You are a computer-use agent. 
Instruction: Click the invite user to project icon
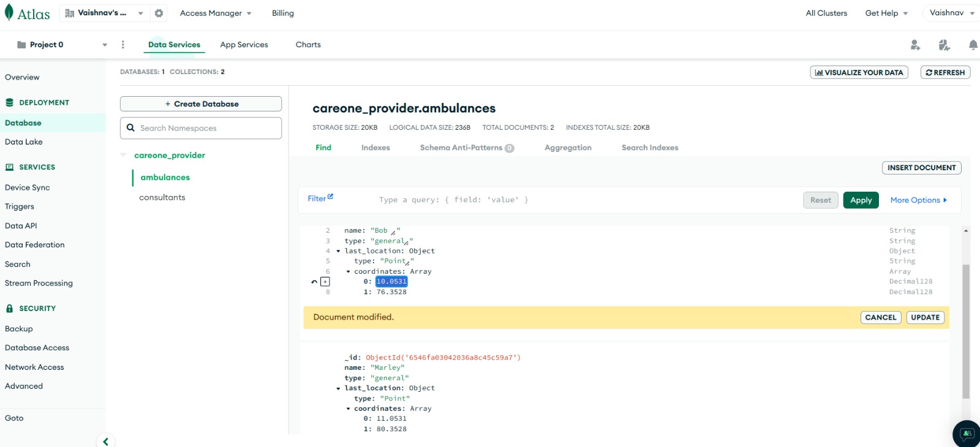[x=915, y=45]
